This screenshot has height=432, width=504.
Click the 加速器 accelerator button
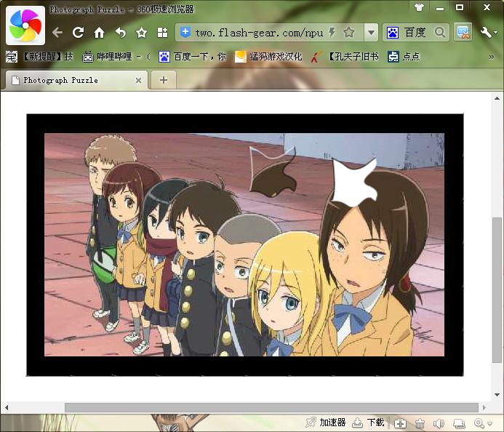pos(326,423)
